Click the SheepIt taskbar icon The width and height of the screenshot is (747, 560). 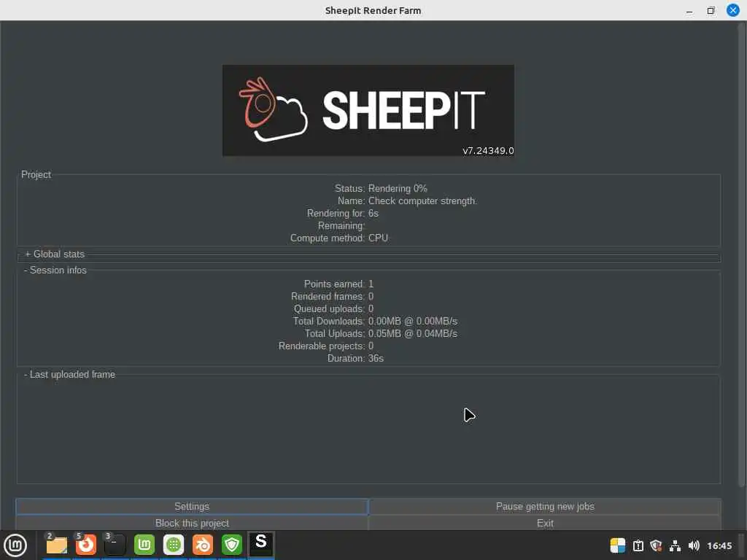261,544
